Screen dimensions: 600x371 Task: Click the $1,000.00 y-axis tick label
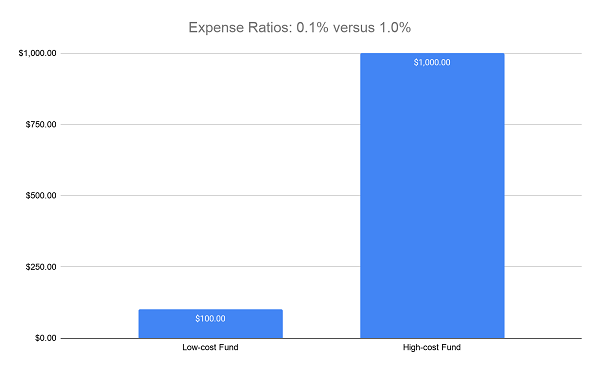[x=38, y=53]
